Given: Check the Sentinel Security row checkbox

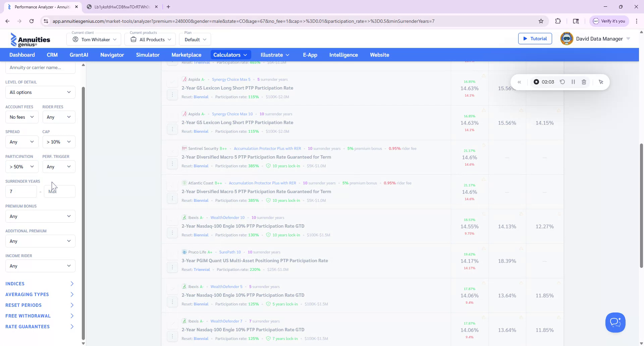Looking at the screenshot, I should point(173,152).
